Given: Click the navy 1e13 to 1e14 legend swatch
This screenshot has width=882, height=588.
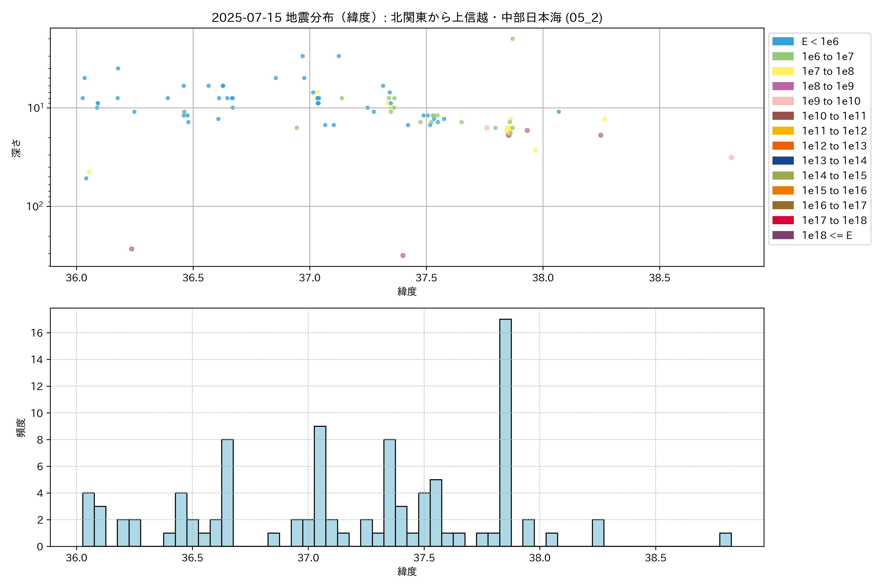Looking at the screenshot, I should pyautogui.click(x=783, y=161).
